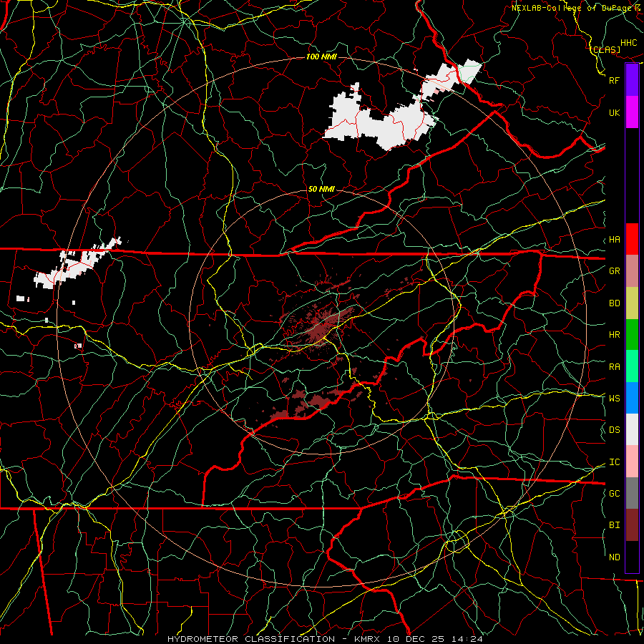Click the mint green RA legend swatch

(632, 366)
